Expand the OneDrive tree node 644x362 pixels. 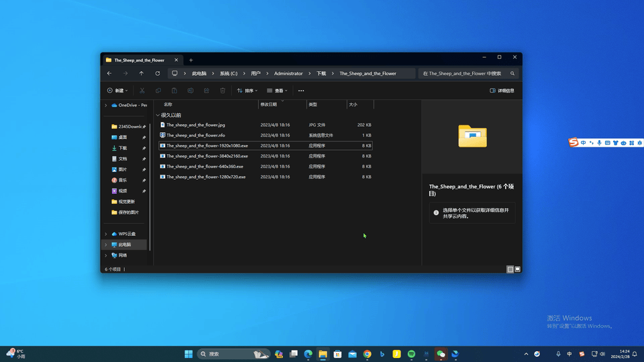point(106,105)
